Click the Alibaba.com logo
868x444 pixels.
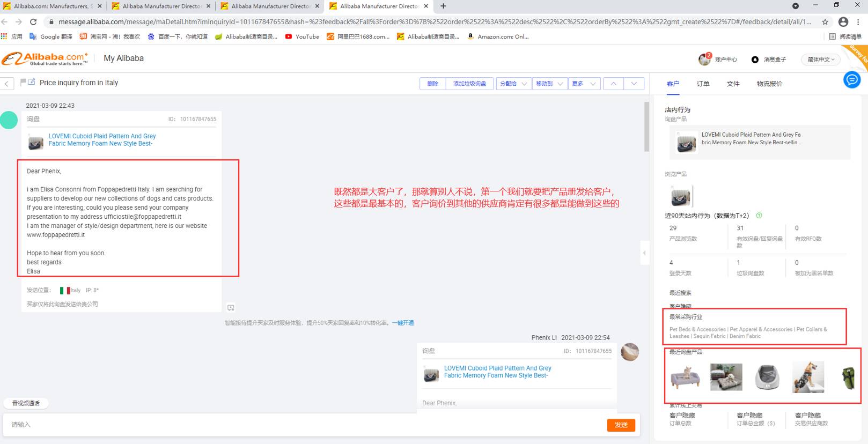pos(45,58)
